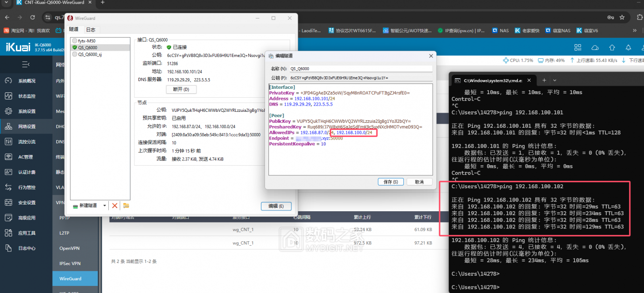The height and width of the screenshot is (293, 644).
Task: Open the 老家爱快 bookmark
Action: (x=527, y=30)
